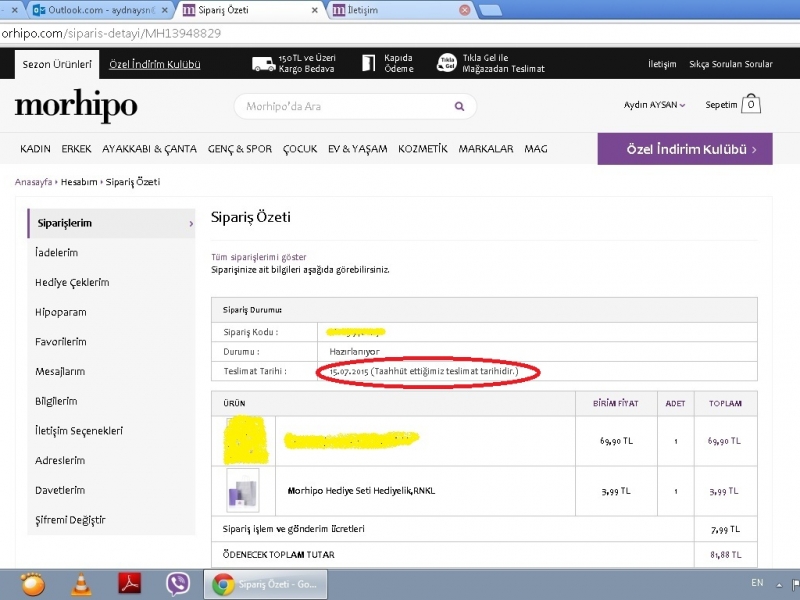The height and width of the screenshot is (600, 800).
Task: Click the TOPLAM column header
Action: point(726,403)
